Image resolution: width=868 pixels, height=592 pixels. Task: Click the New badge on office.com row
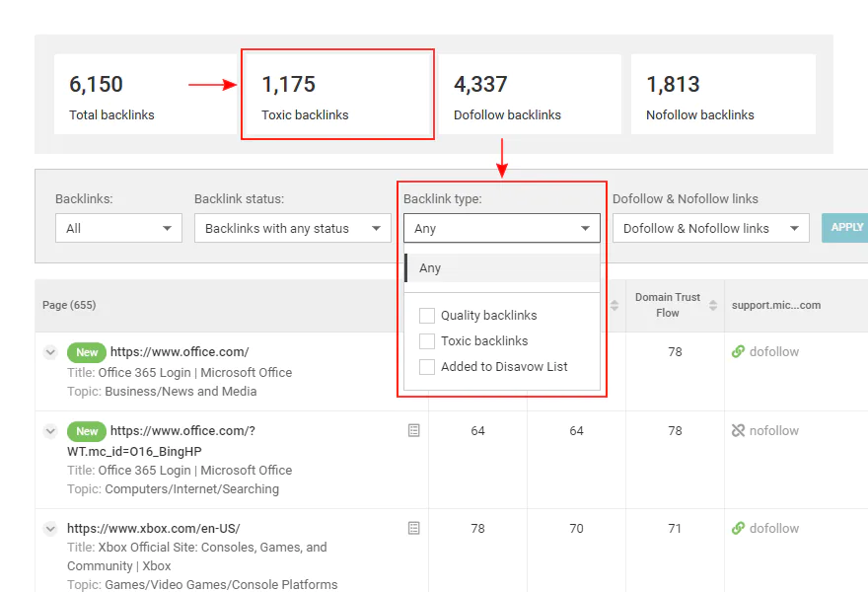click(87, 352)
